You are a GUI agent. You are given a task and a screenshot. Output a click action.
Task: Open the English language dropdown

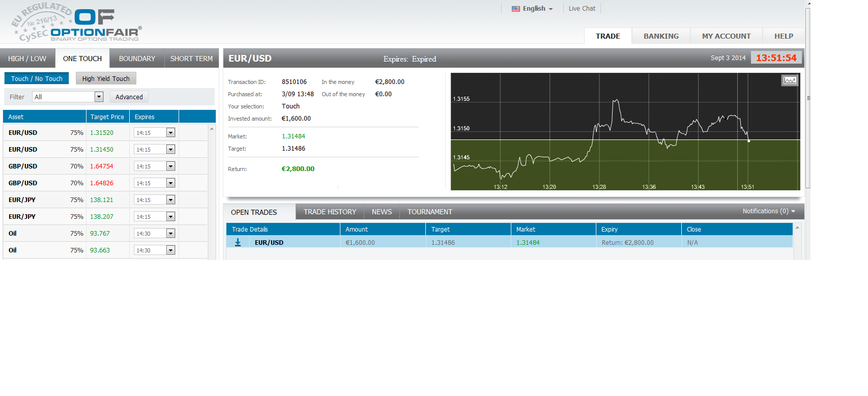(532, 9)
